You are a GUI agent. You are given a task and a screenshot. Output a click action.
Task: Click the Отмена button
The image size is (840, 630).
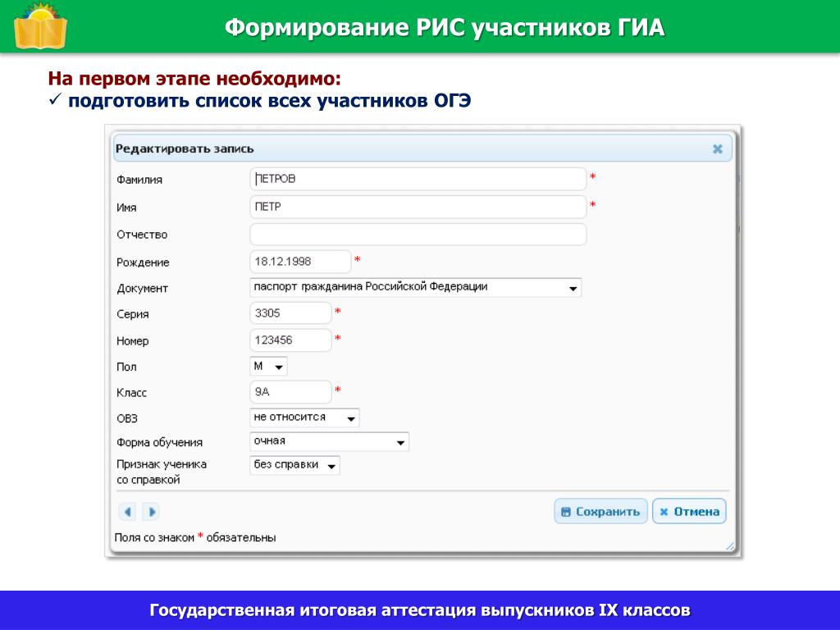(689, 512)
